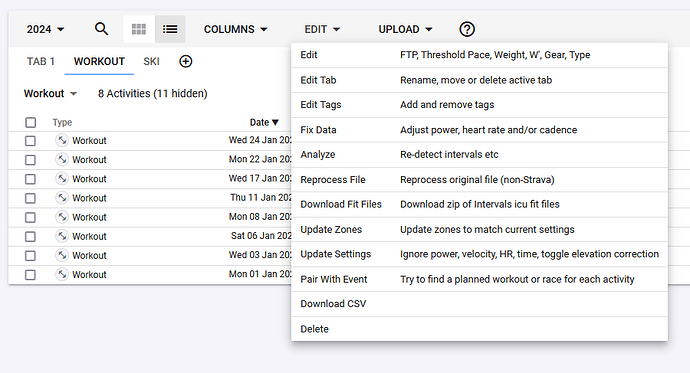
Task: Open the Workout filter dropdown
Action: pos(50,93)
